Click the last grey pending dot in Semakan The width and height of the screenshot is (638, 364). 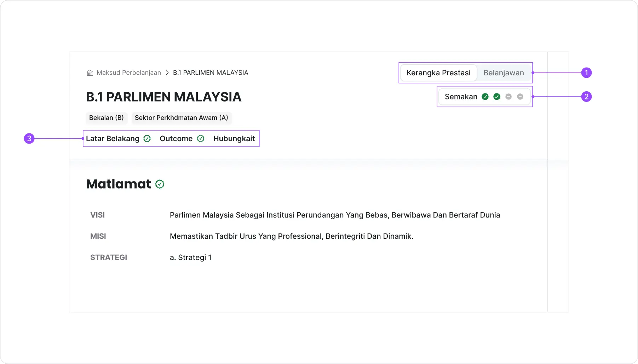click(520, 97)
